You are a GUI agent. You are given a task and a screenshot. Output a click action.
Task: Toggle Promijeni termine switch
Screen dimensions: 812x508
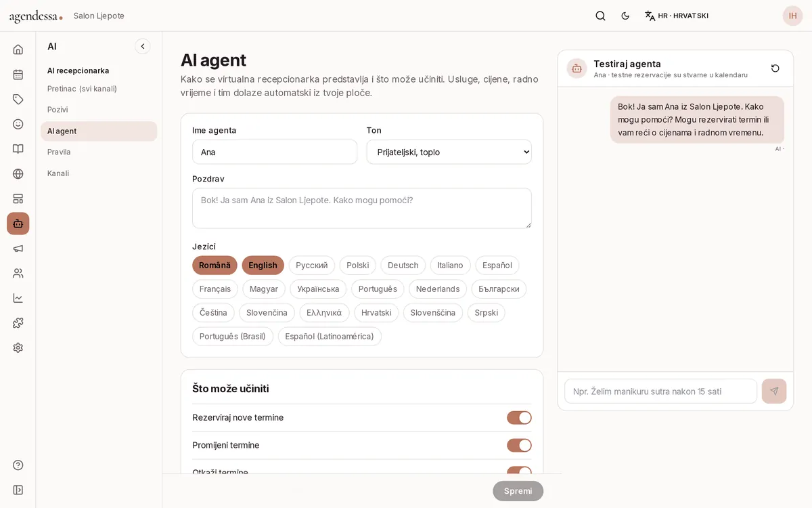519,445
